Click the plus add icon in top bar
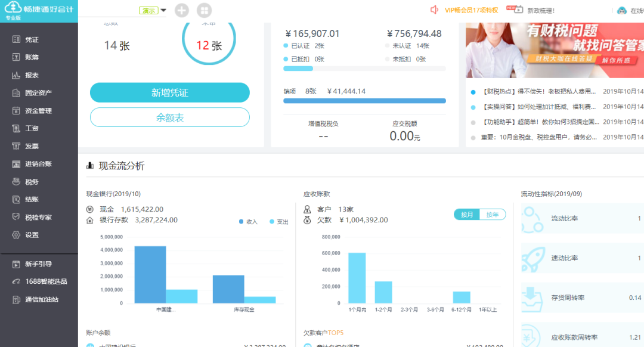Screen dimensions: 644x347 [182, 10]
